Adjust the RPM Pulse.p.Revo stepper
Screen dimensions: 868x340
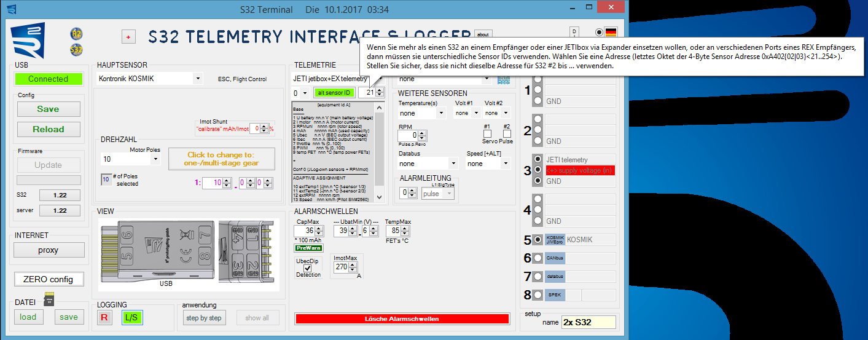[x=423, y=135]
